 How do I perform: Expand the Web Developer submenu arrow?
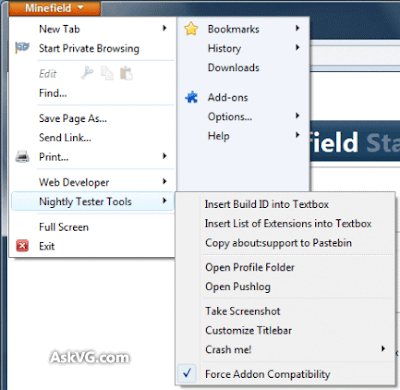pos(164,181)
